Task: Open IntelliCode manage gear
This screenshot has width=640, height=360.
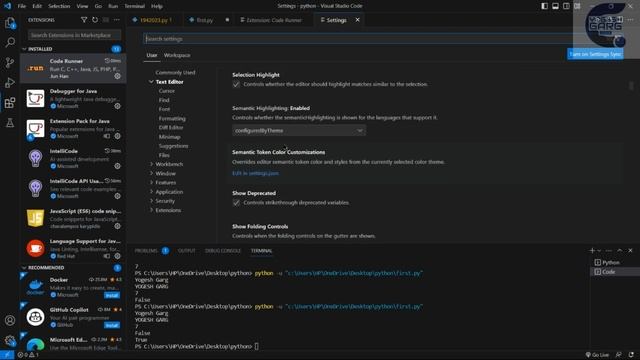Action: click(118, 166)
